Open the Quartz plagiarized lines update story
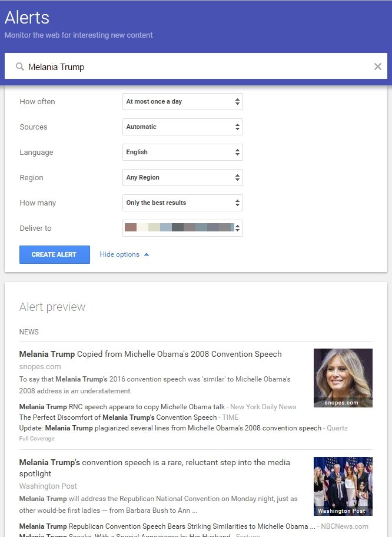This screenshot has height=537, width=392. pyautogui.click(x=170, y=428)
